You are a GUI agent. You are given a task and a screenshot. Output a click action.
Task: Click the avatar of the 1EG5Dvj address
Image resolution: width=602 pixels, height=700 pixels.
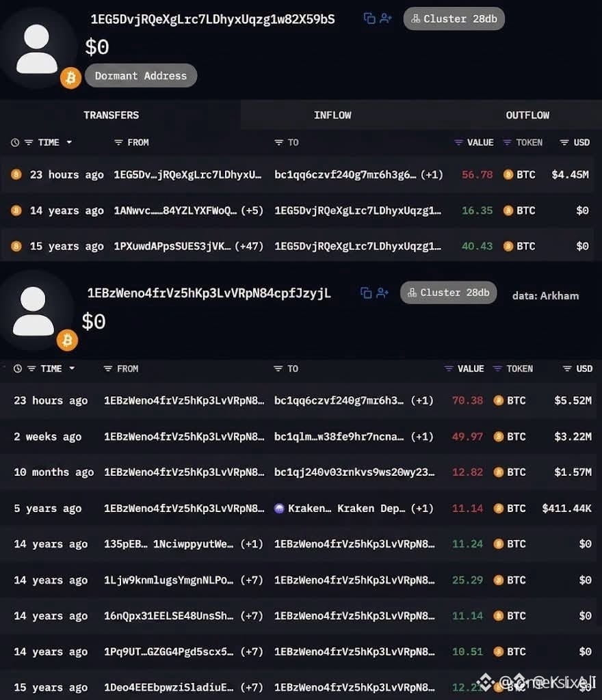click(x=37, y=49)
